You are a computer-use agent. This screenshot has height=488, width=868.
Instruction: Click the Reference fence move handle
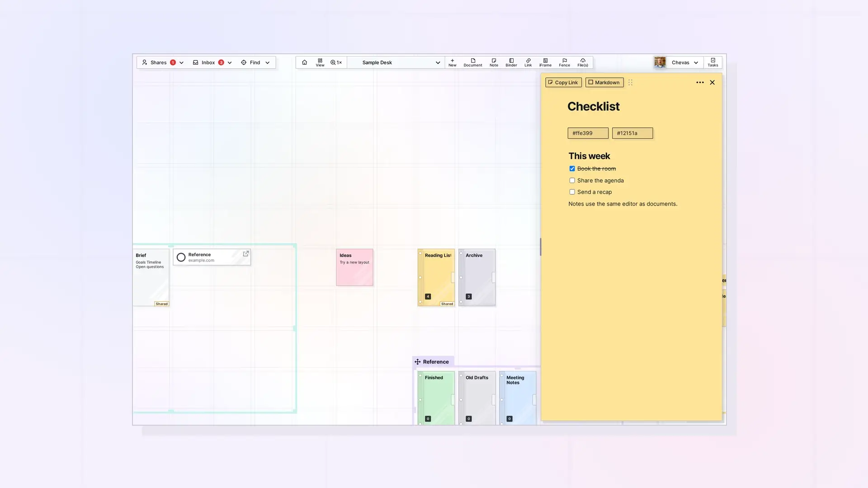coord(417,362)
